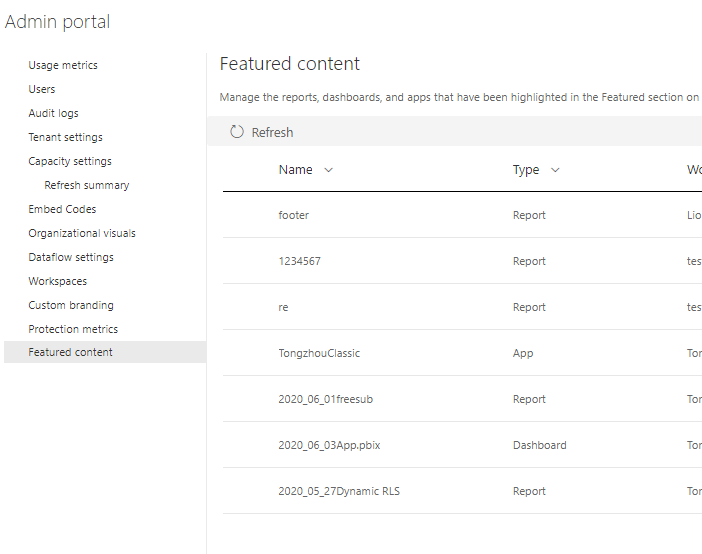Viewport: 702px width, 554px height.
Task: Select Featured content in sidebar
Action: click(x=105, y=352)
